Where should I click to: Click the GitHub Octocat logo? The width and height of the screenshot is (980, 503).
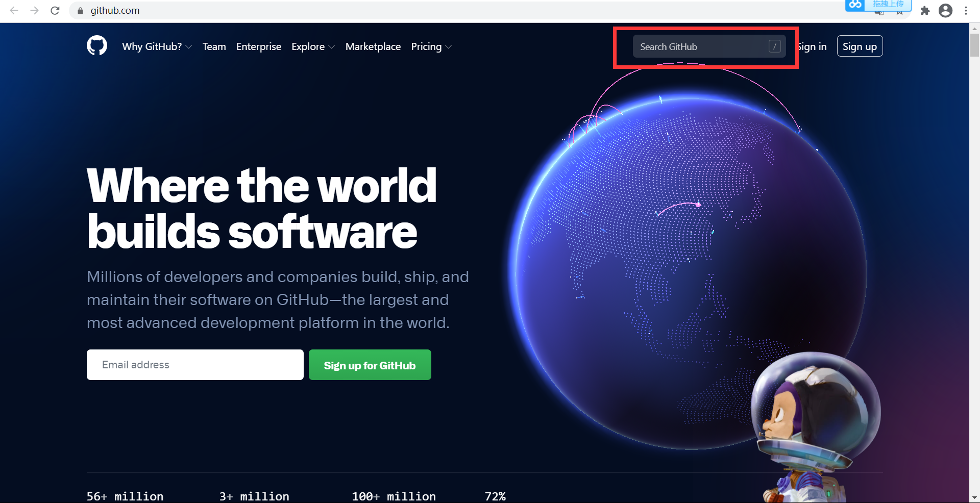(97, 45)
